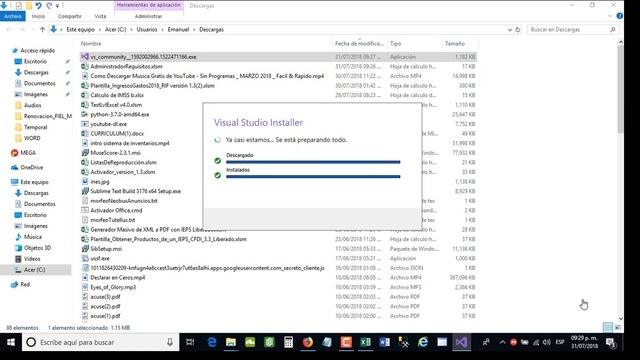Click the up arrow to go to parent folder
This screenshot has height=360, width=640.
[42, 29]
